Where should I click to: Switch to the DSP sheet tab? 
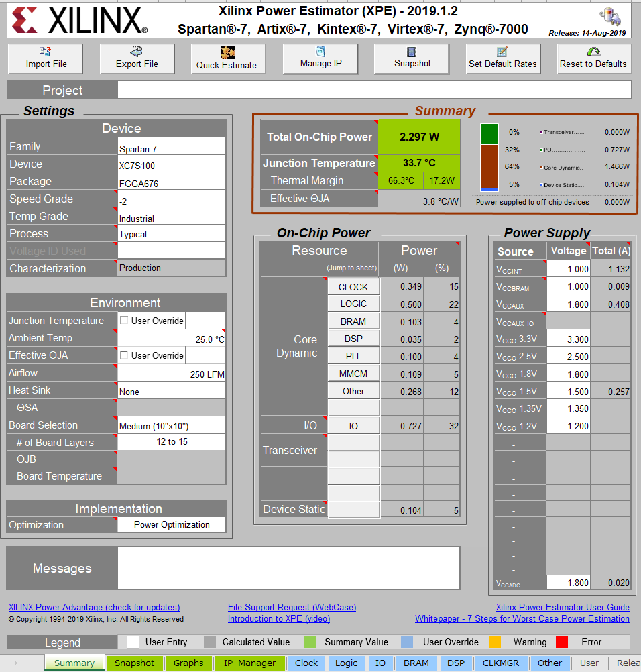click(456, 663)
